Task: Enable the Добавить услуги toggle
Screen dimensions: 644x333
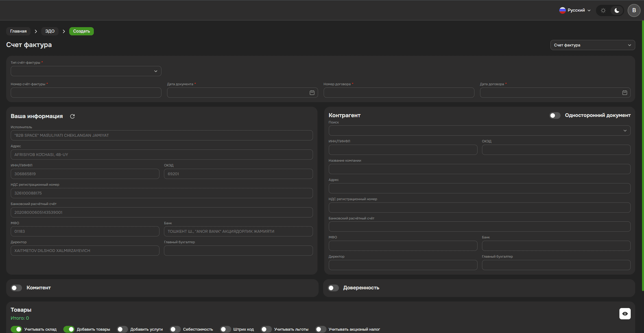Action: click(x=122, y=329)
